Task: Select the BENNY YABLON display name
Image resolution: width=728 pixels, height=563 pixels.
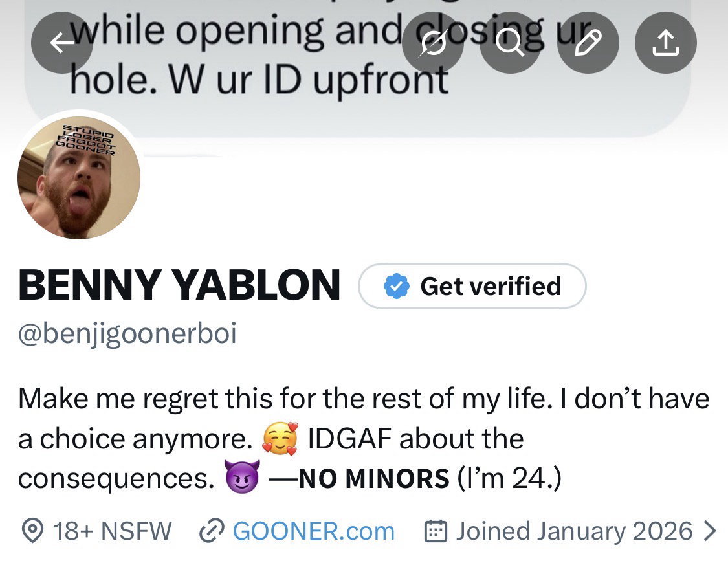Action: [179, 285]
